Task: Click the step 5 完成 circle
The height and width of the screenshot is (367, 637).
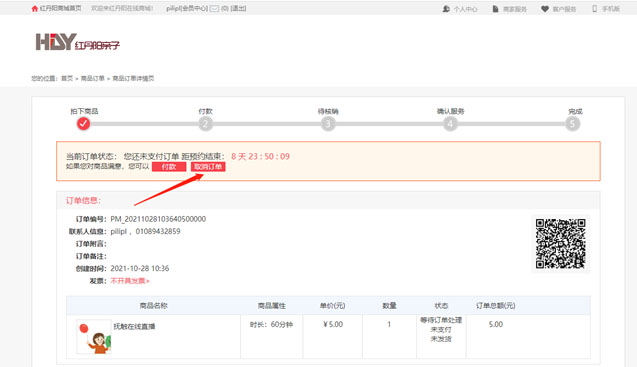Action: click(x=572, y=124)
